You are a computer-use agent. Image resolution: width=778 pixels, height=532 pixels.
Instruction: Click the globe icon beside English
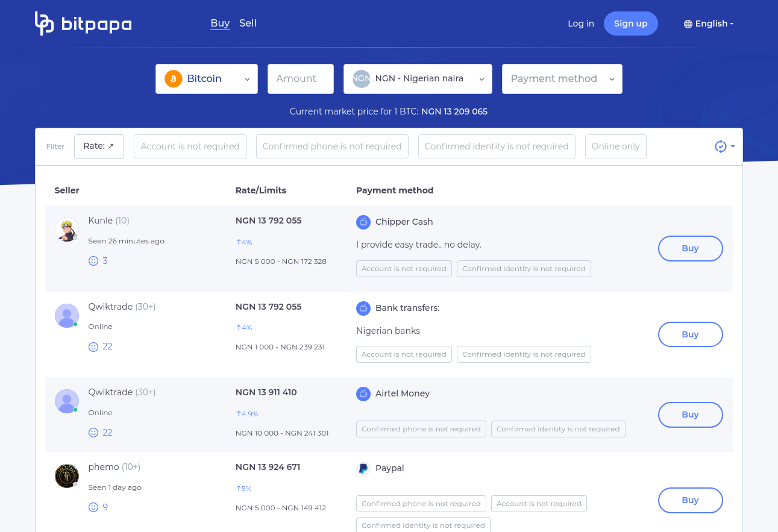click(688, 24)
